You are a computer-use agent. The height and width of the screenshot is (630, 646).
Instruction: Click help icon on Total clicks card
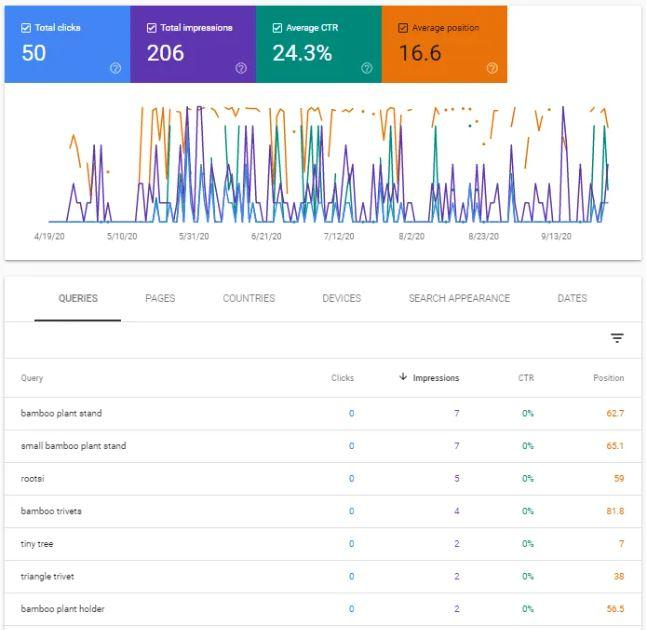[116, 68]
